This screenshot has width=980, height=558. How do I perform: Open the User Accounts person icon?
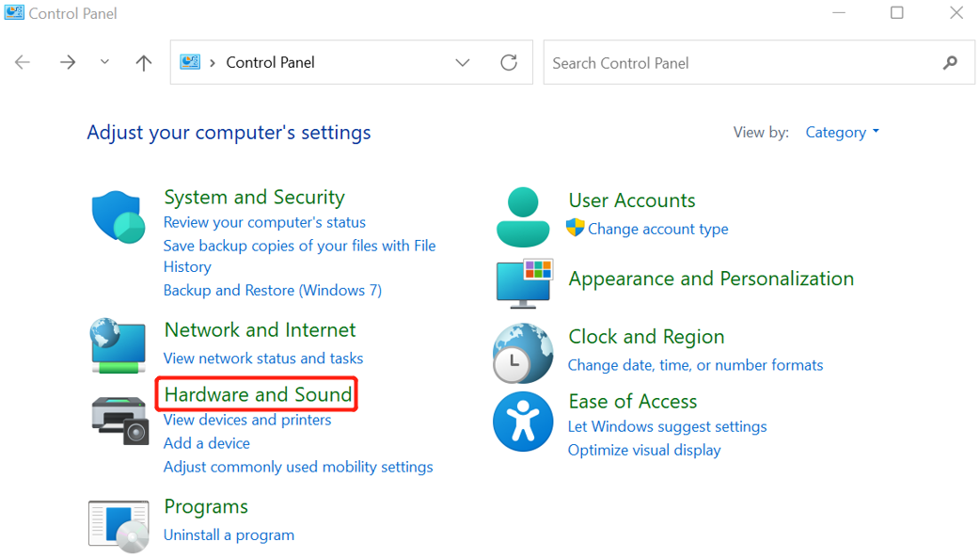point(523,217)
